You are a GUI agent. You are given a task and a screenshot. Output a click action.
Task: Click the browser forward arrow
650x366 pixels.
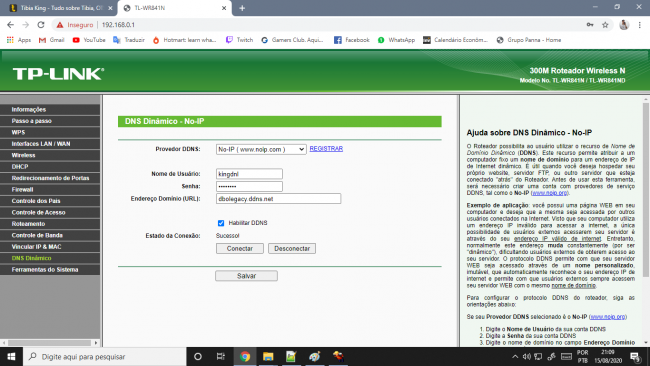[26, 25]
